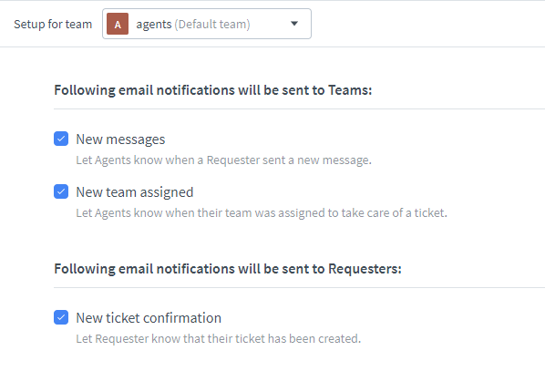Click the heading about notifications sent to Requesters

[228, 269]
